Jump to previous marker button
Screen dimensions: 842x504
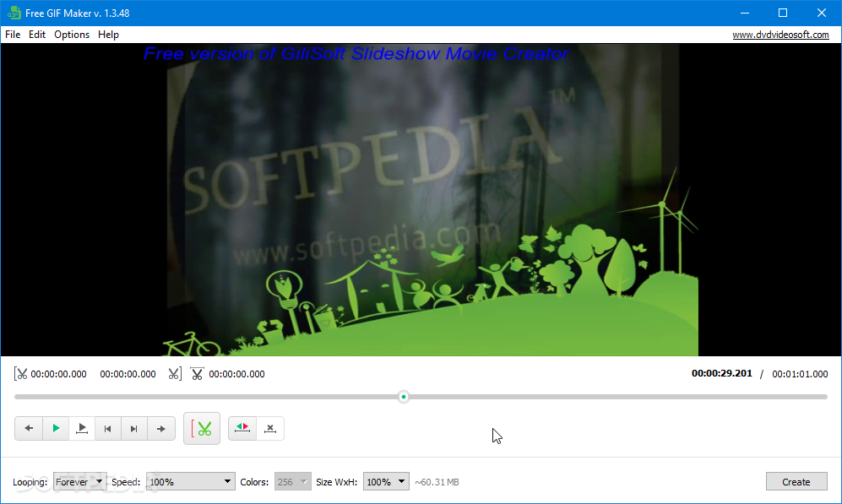tap(108, 428)
